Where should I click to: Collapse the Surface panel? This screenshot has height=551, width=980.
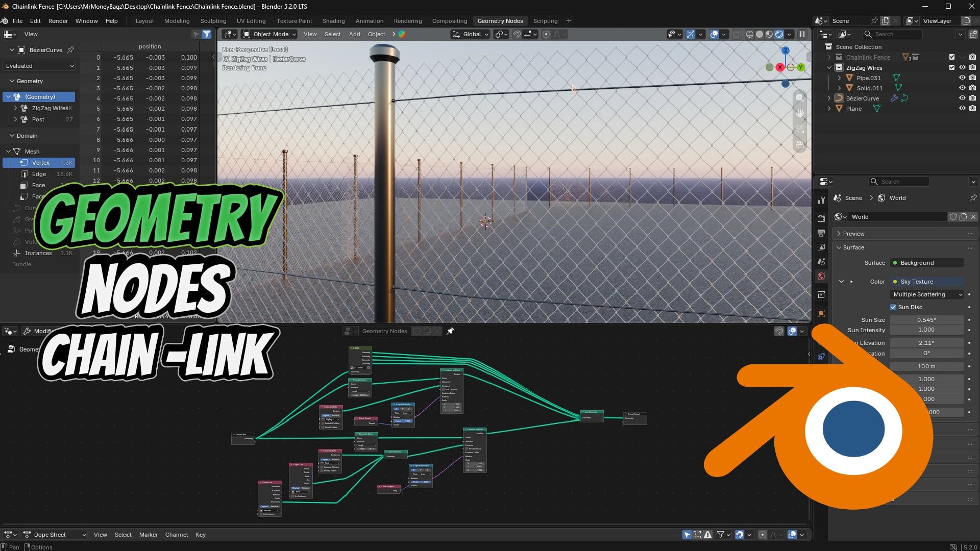tap(853, 247)
